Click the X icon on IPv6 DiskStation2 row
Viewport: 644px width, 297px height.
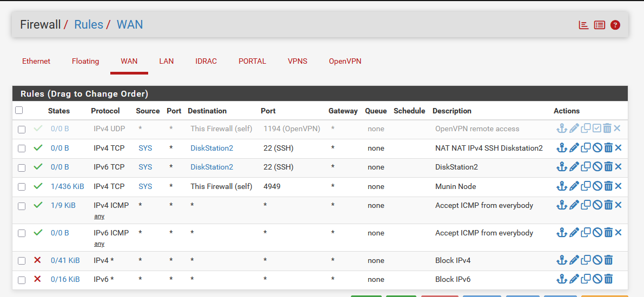point(619,167)
